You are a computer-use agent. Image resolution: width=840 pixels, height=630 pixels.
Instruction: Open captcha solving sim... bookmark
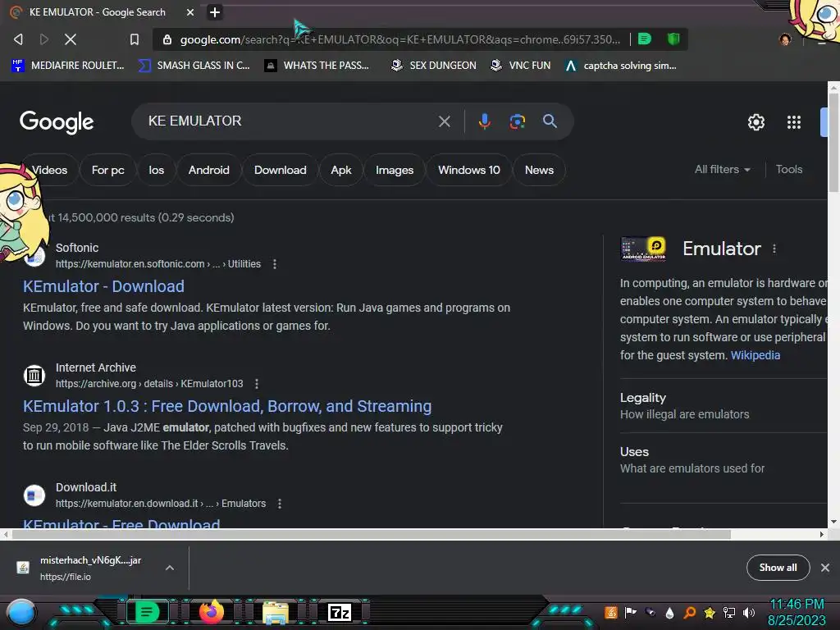(x=621, y=66)
